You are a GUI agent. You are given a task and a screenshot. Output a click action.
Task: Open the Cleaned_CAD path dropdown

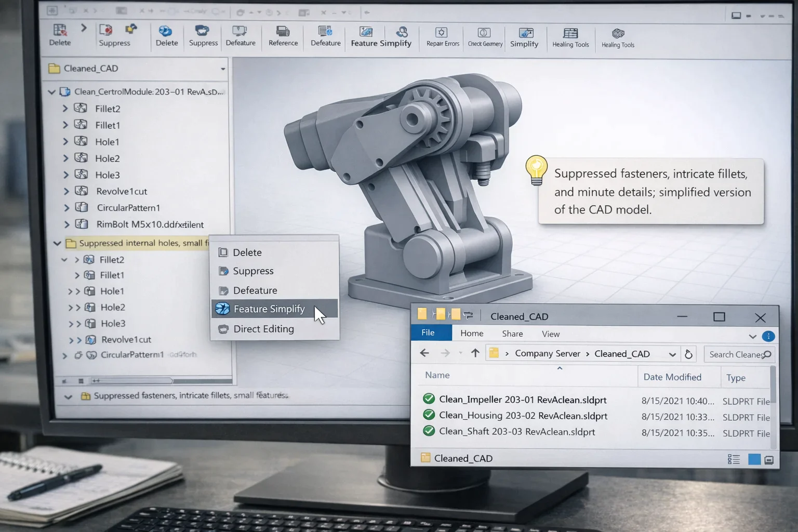point(672,353)
